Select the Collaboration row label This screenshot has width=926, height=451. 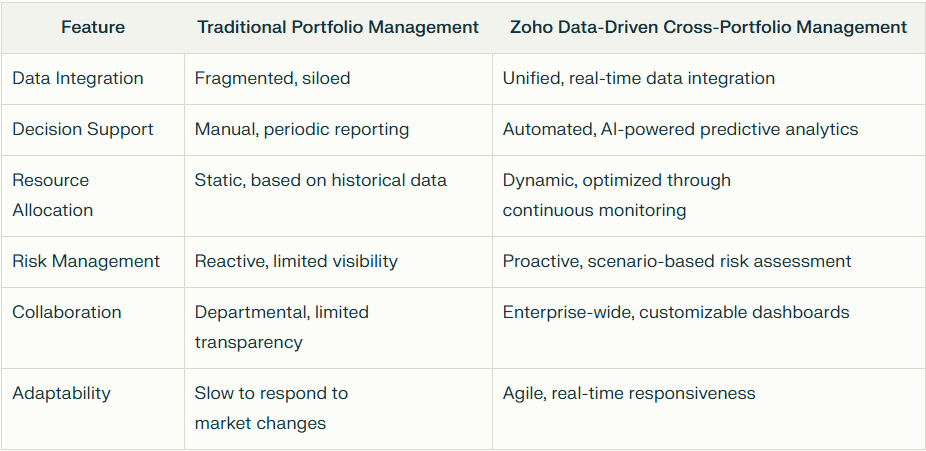[x=67, y=312]
